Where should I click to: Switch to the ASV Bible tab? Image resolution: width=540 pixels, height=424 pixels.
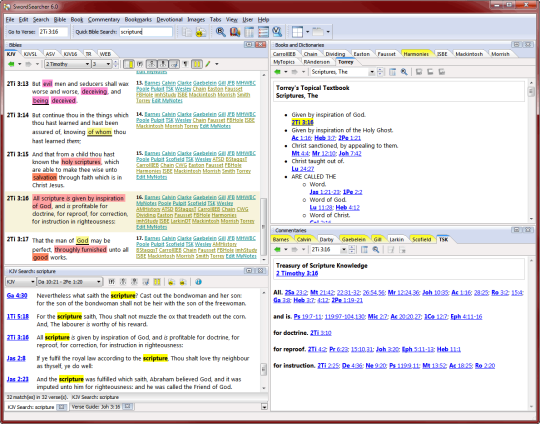click(x=50, y=54)
